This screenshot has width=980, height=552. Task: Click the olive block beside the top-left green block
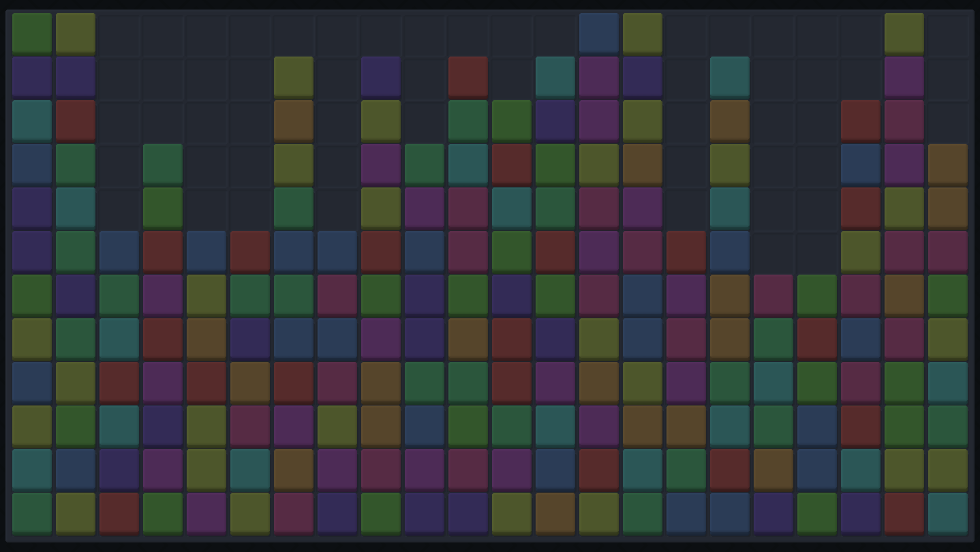[x=76, y=33]
